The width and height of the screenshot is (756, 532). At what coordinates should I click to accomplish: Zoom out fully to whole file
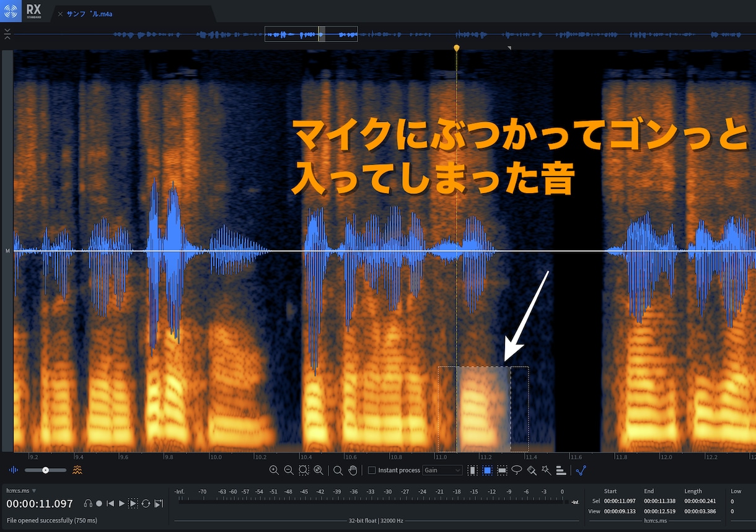pyautogui.click(x=319, y=470)
